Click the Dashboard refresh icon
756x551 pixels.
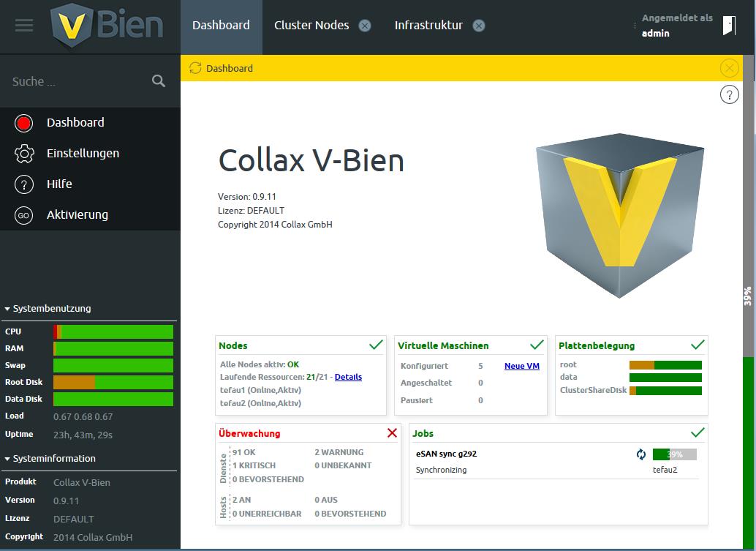195,68
